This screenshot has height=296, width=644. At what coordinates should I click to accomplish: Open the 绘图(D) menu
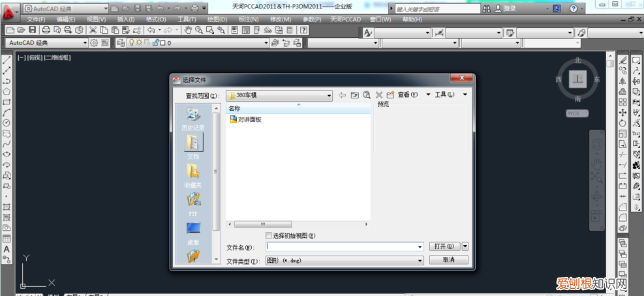point(217,20)
